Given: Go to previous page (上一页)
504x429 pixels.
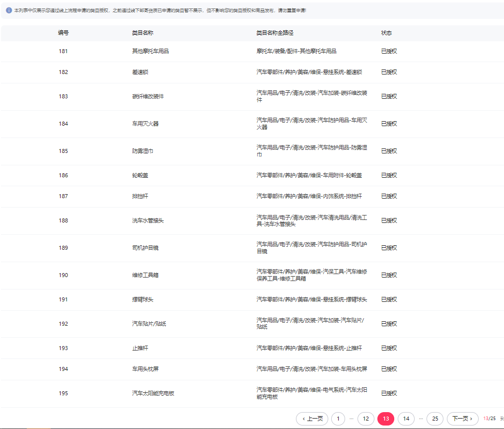Looking at the screenshot, I should point(312,419).
